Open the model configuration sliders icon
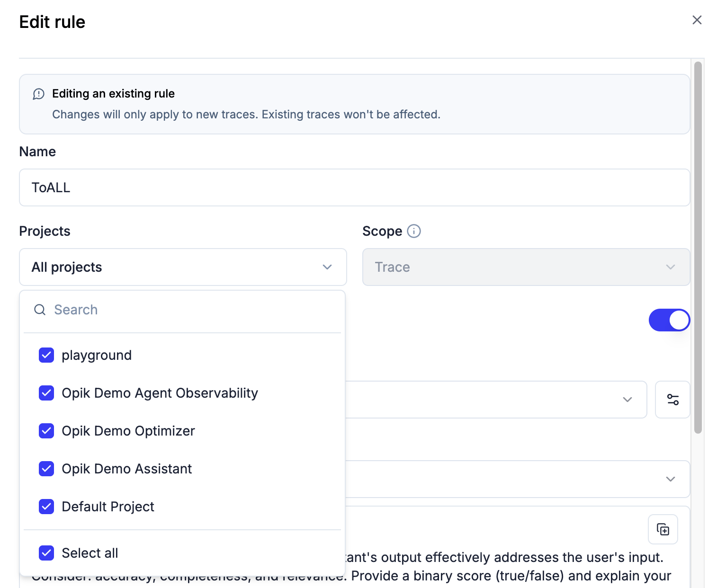 (672, 400)
